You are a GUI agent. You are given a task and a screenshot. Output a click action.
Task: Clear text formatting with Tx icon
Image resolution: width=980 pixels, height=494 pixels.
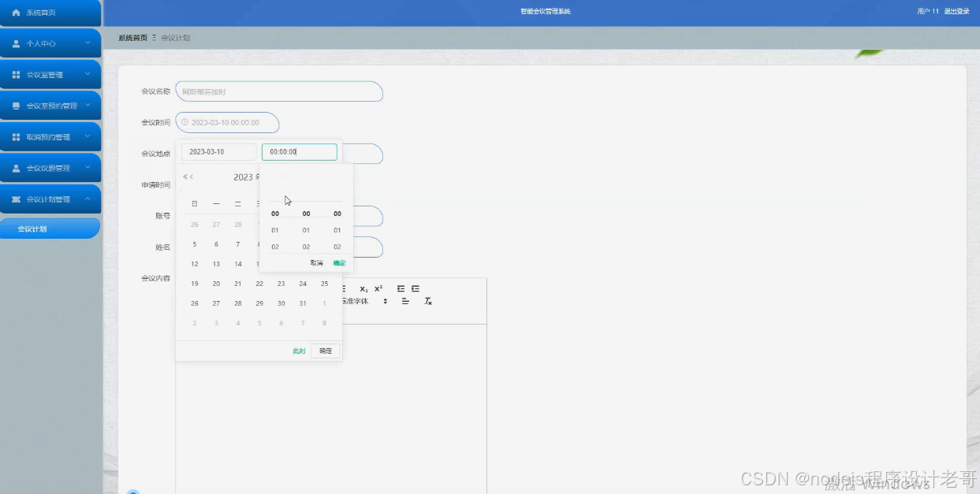point(428,301)
